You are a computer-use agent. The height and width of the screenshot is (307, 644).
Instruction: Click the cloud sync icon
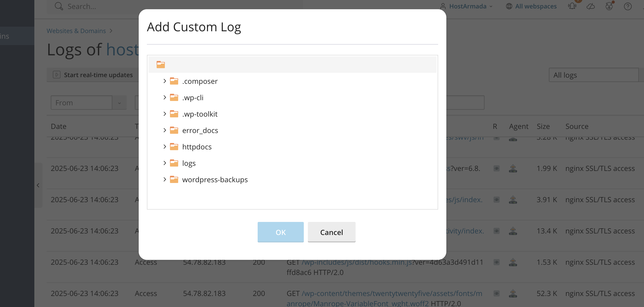[x=591, y=6]
